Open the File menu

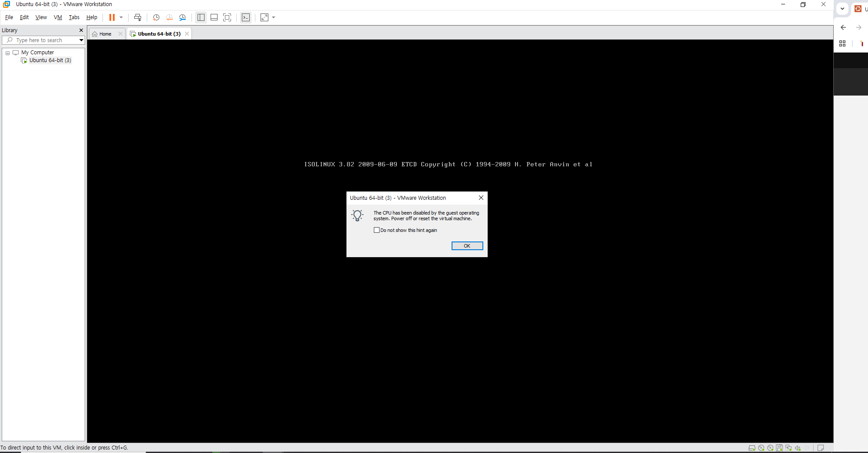point(9,17)
